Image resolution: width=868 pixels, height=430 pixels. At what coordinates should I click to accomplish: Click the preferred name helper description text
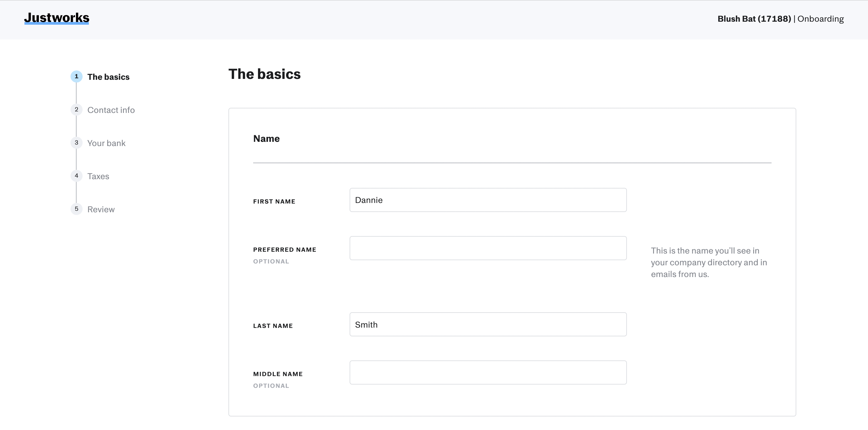pyautogui.click(x=709, y=262)
